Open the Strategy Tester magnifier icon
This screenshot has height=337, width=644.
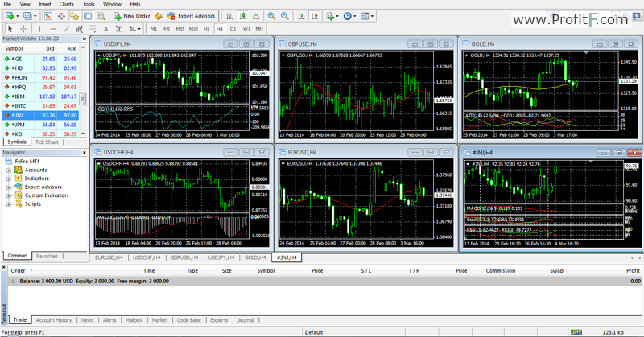tap(101, 16)
